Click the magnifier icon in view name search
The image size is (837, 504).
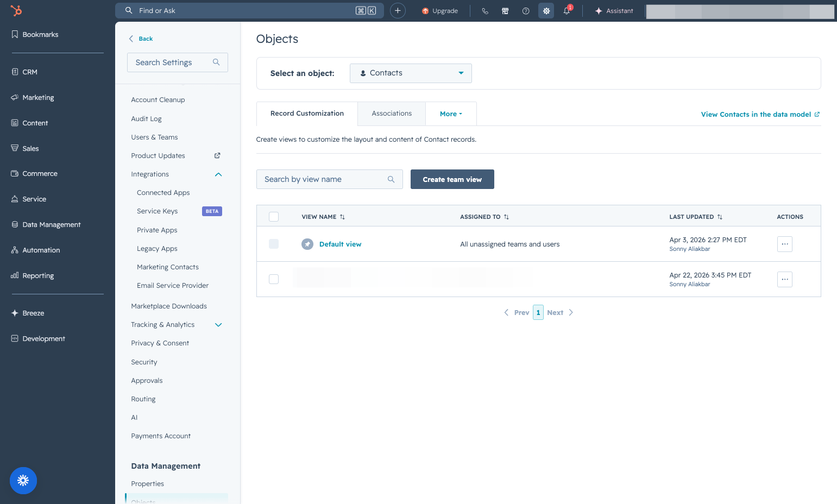(391, 179)
